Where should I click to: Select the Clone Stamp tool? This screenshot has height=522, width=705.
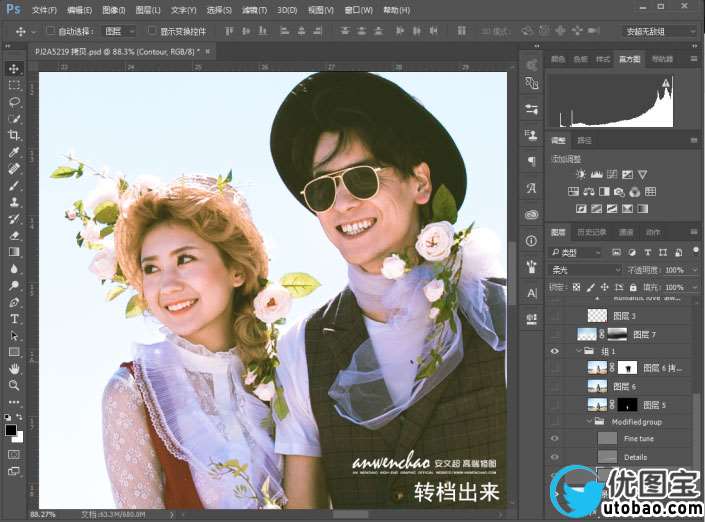click(14, 202)
